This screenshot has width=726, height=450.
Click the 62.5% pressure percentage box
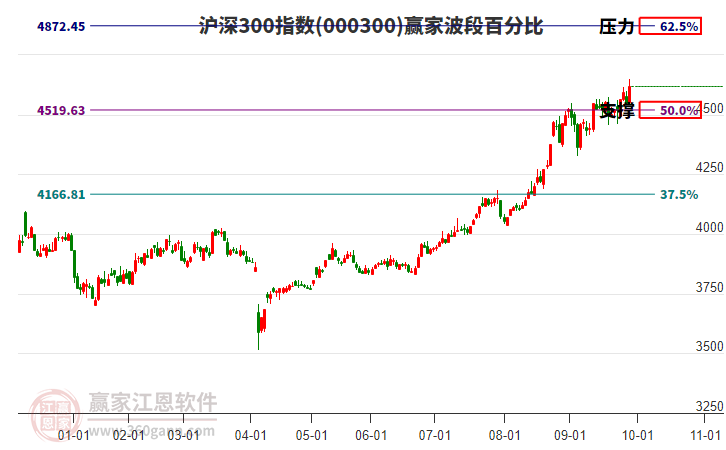670,26
